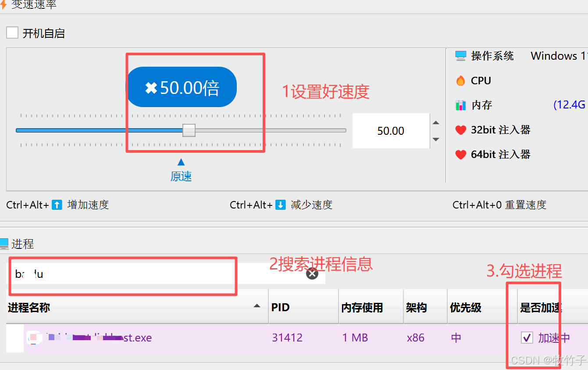The height and width of the screenshot is (370, 588).
Task: Click the lightning icon beside 变速速率
Action: [x=4, y=4]
